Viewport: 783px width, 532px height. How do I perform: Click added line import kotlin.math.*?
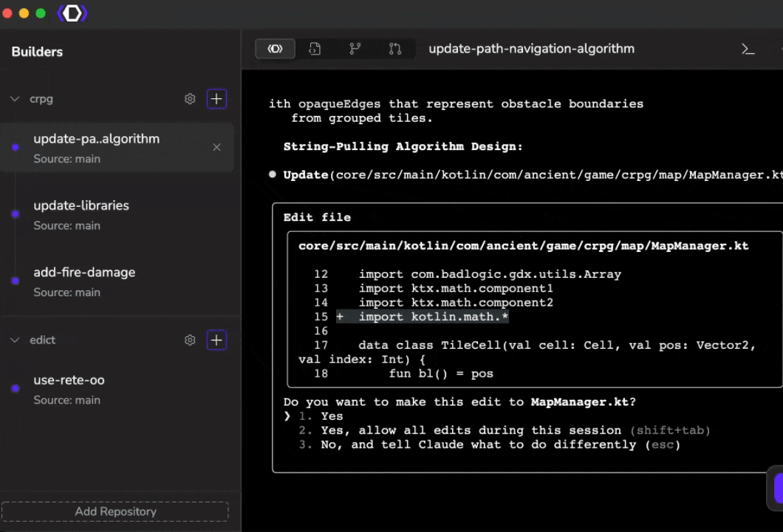coord(422,317)
